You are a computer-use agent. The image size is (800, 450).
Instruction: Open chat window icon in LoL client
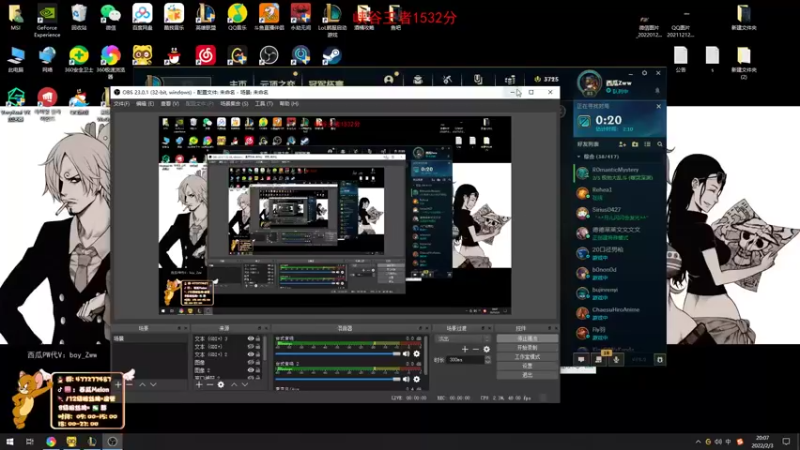point(581,360)
